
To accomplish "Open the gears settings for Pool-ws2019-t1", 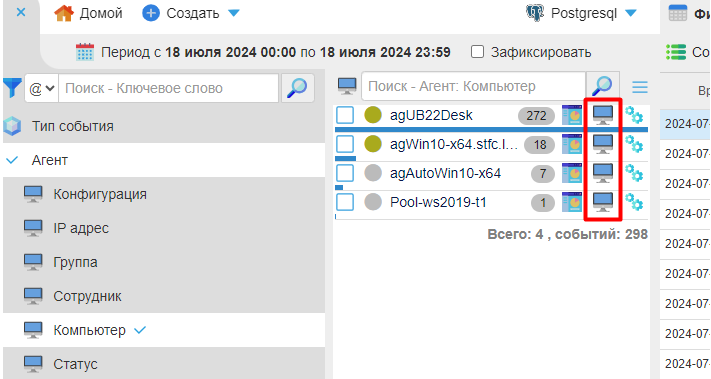I will point(634,202).
